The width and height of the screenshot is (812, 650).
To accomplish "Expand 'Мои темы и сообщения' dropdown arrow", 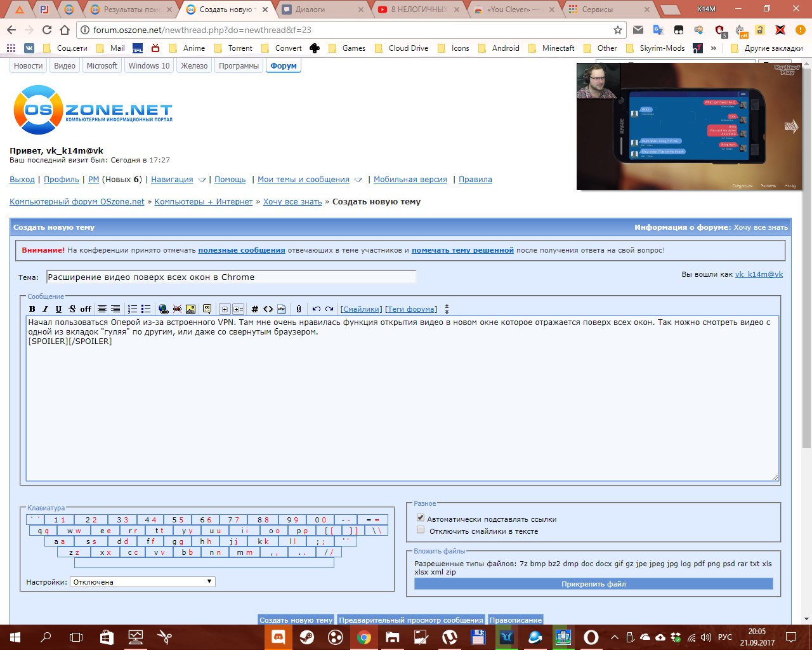I will pyautogui.click(x=358, y=180).
